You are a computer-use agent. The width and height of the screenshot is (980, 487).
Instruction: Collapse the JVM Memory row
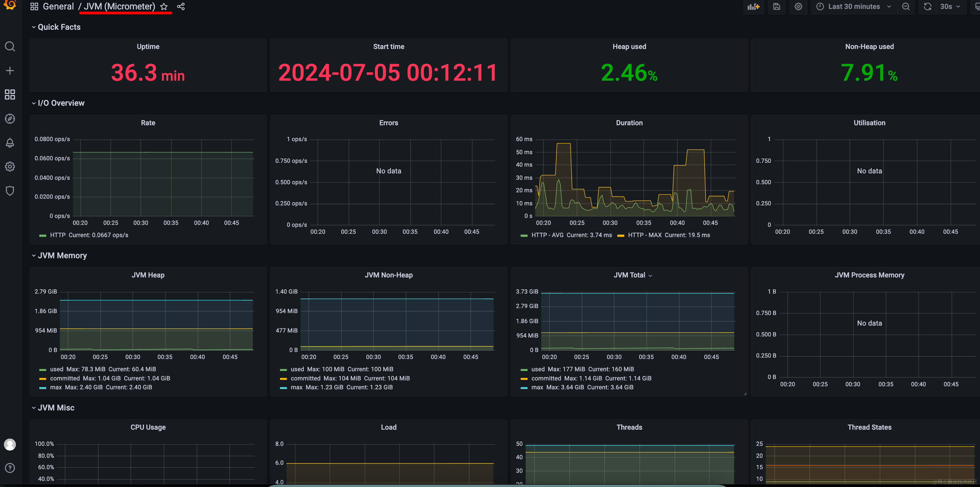[x=59, y=255]
